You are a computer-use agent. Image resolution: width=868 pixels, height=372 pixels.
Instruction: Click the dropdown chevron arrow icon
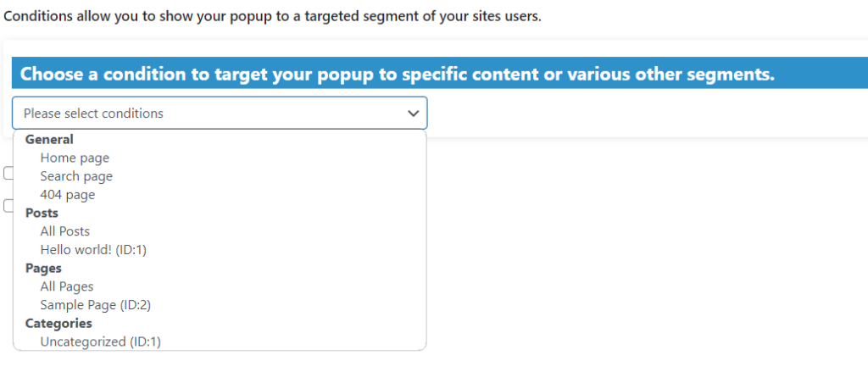[413, 114]
